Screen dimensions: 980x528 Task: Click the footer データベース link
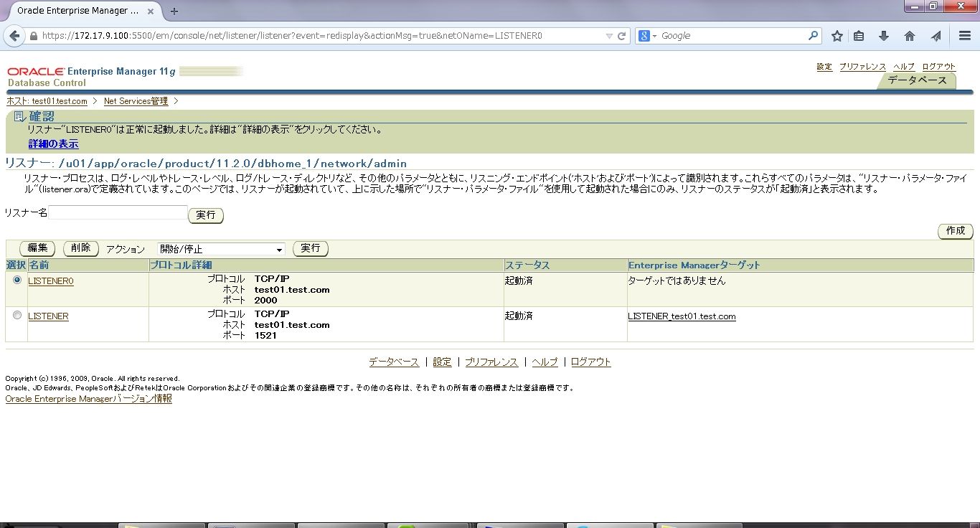tap(394, 362)
